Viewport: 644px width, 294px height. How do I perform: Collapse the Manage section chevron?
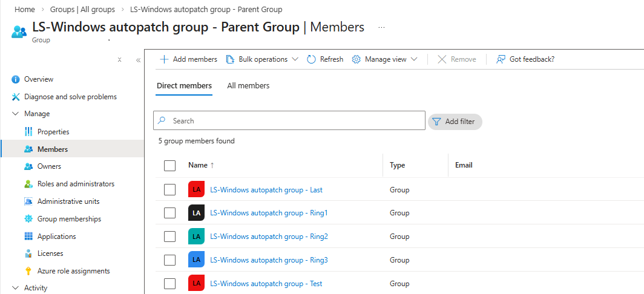point(16,114)
